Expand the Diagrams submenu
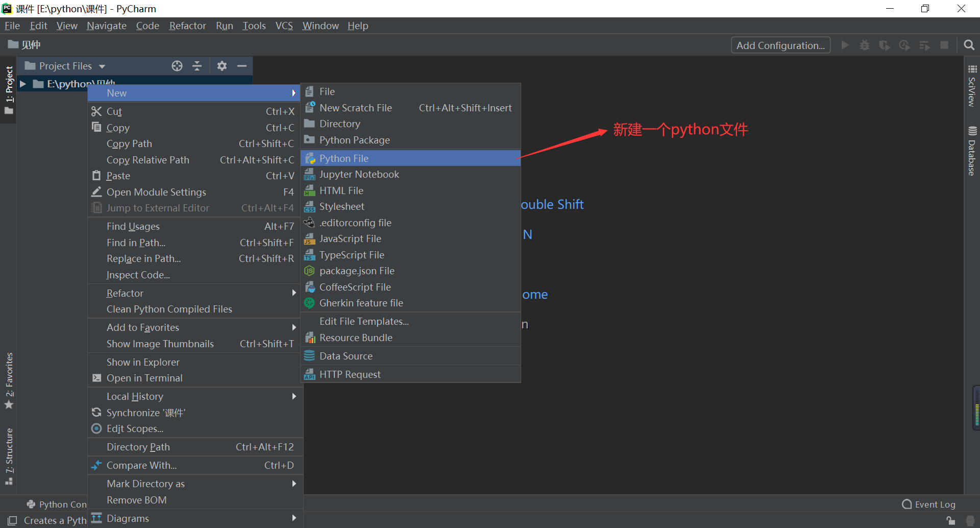The image size is (980, 528). [194, 518]
